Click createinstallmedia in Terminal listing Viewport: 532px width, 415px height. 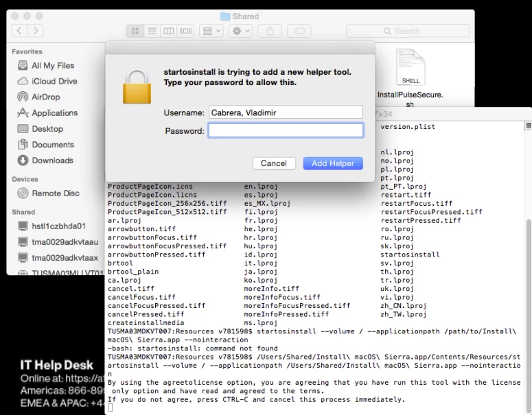(146, 323)
